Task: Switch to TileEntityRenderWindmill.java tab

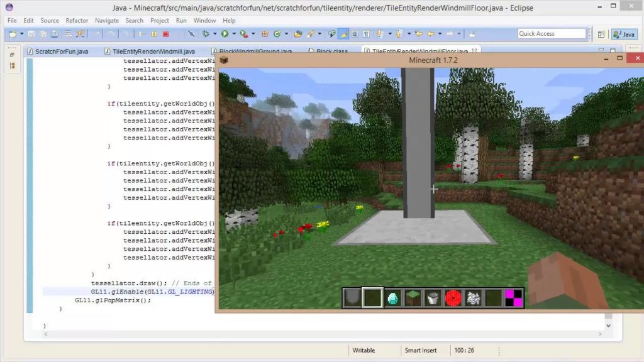Action: pyautogui.click(x=150, y=52)
